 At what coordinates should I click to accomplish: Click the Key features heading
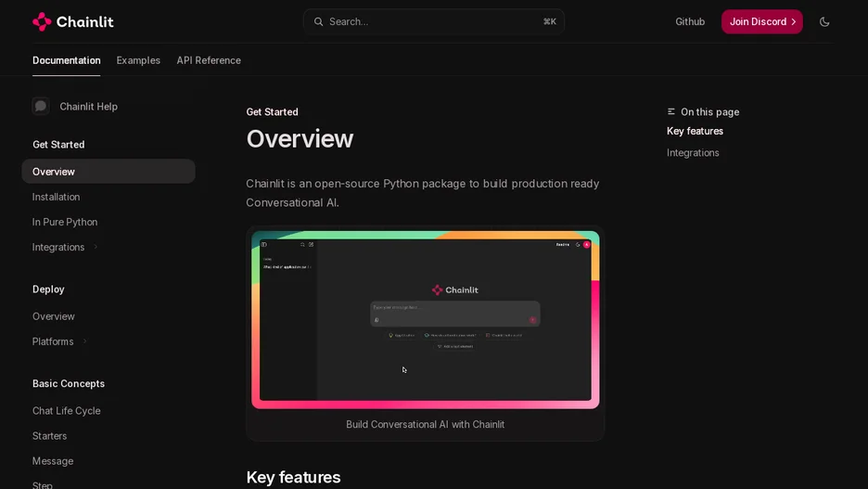pyautogui.click(x=293, y=477)
